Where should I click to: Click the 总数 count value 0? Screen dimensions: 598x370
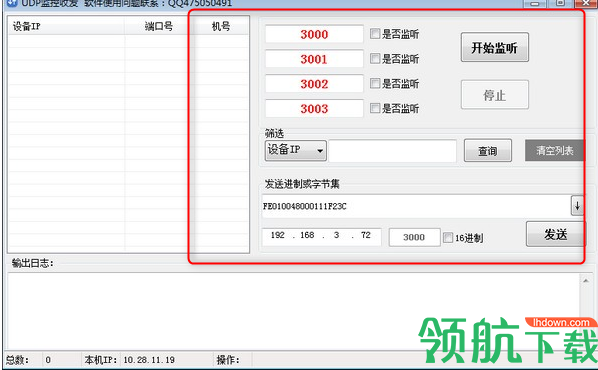[x=48, y=360]
